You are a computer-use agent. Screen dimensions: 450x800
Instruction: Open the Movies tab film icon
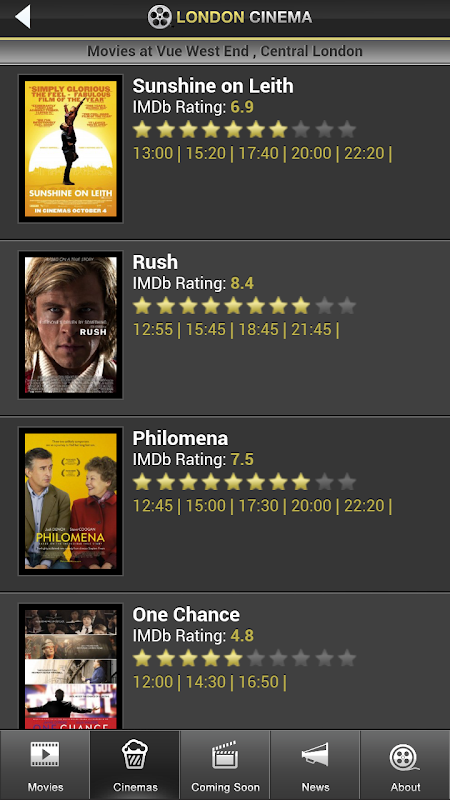[x=45, y=756]
